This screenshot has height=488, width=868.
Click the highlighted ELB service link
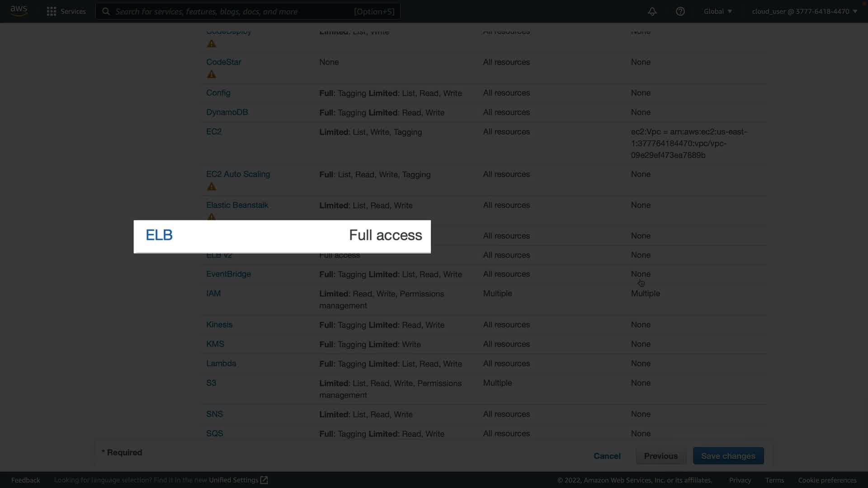[x=159, y=235]
